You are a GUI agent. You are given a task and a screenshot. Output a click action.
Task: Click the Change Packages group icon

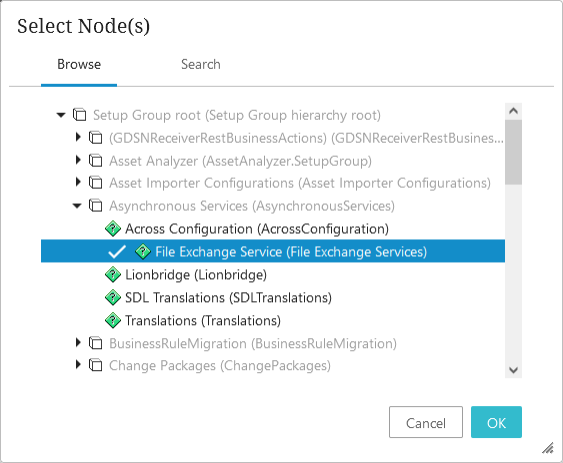click(x=96, y=365)
